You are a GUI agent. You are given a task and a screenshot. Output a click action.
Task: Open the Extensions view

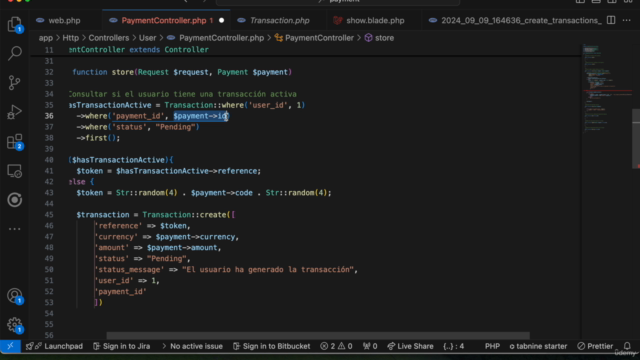point(15,141)
